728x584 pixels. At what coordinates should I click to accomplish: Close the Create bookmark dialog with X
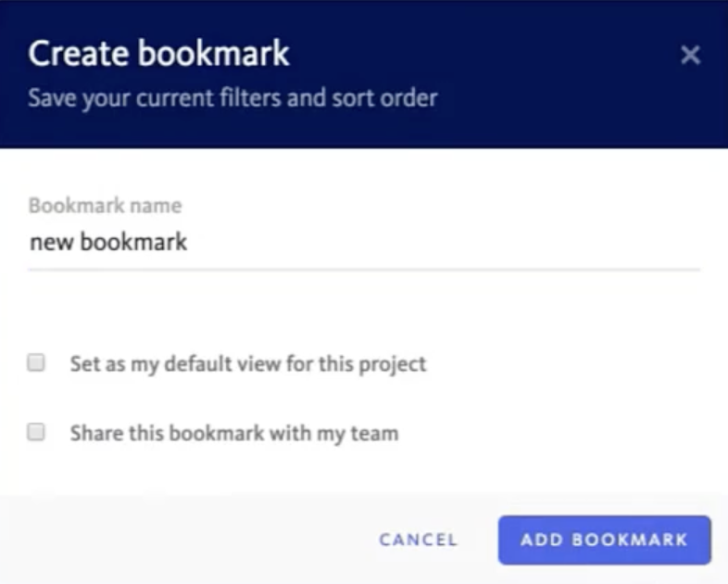coord(690,56)
